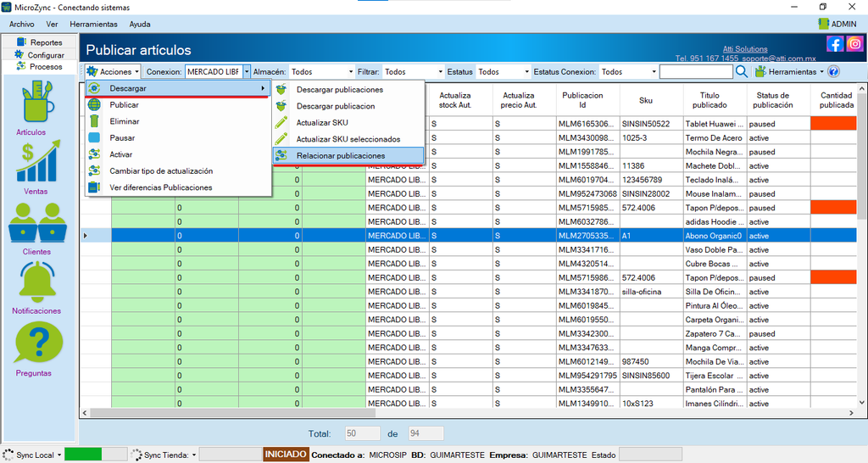
Task: Click the Configurar gear icon
Action: point(19,54)
